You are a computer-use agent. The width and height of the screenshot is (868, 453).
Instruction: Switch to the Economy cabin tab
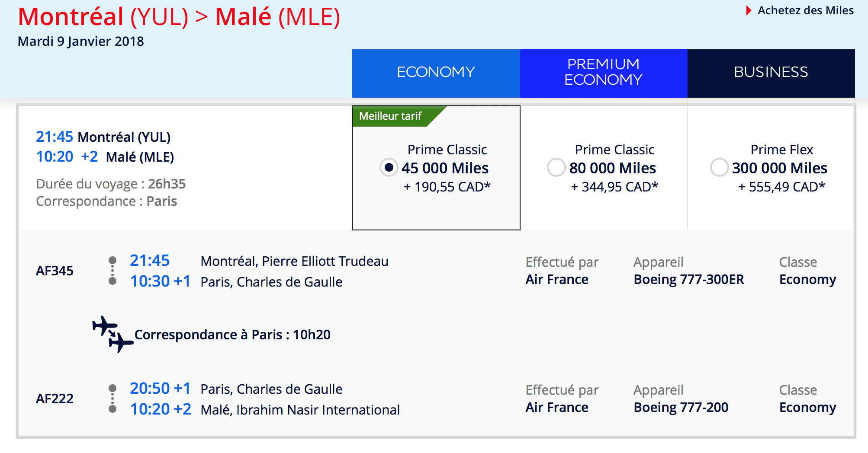click(436, 72)
